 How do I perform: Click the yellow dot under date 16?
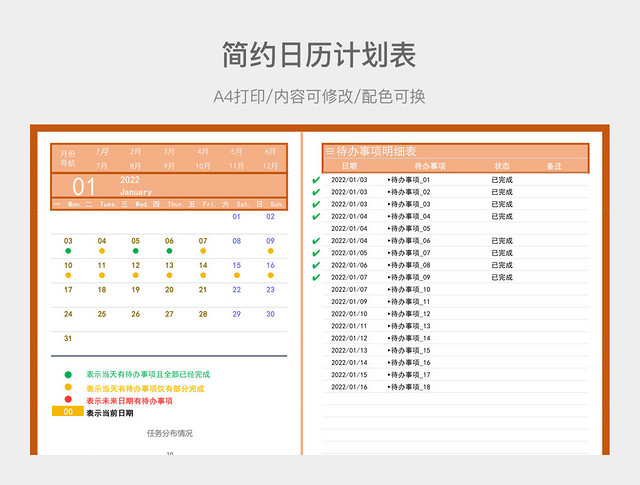click(x=271, y=276)
